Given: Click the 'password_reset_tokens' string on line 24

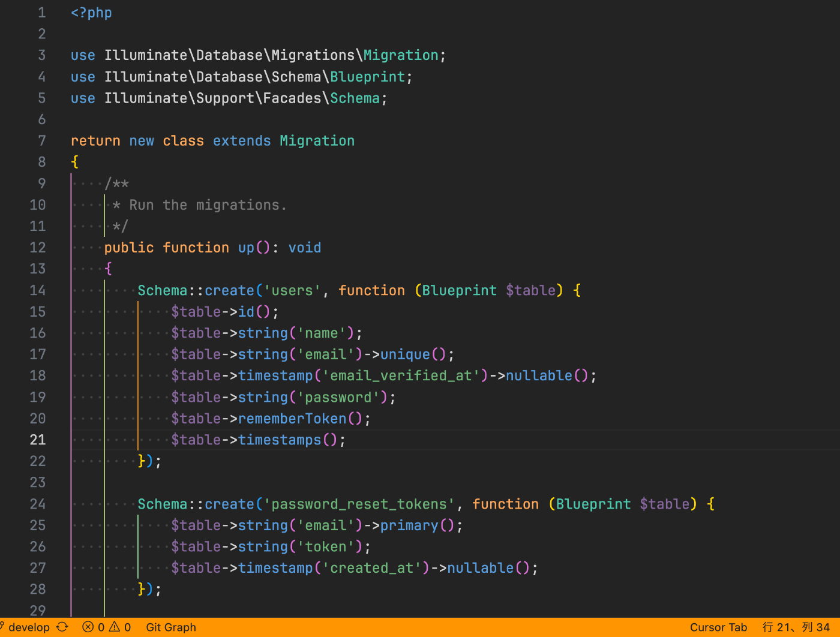Looking at the screenshot, I should point(360,504).
